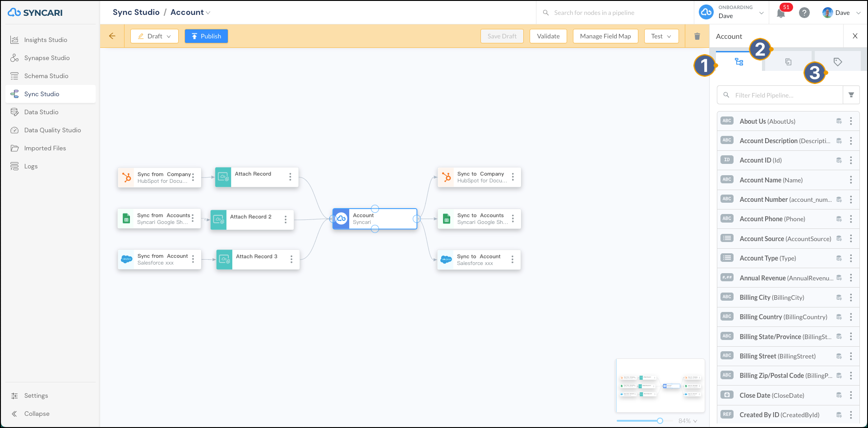This screenshot has height=428, width=868.
Task: Click the Filter Field Pipeline input
Action: pos(780,95)
